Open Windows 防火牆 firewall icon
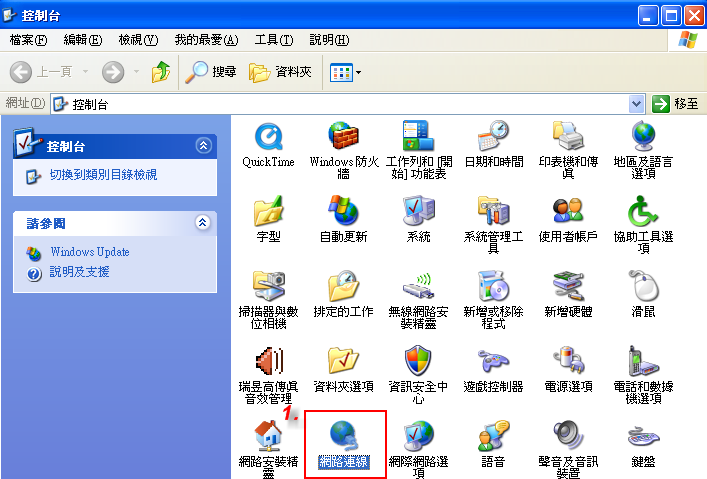The width and height of the screenshot is (707, 479). coord(343,136)
